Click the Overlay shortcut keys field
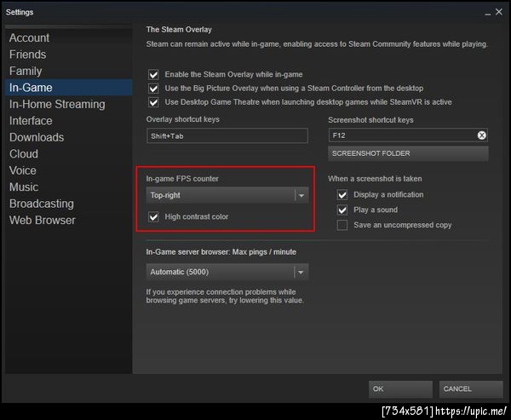Viewport: 511px width, 420px height. [x=227, y=135]
